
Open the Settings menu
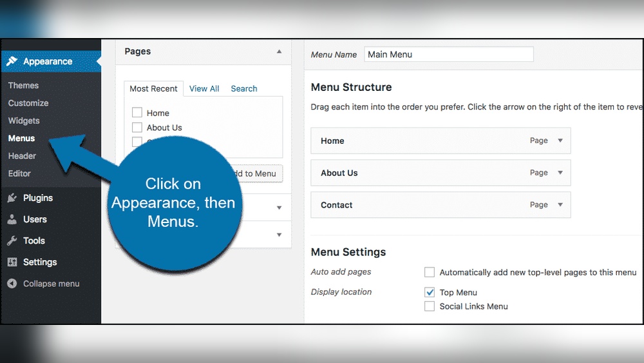(x=40, y=262)
